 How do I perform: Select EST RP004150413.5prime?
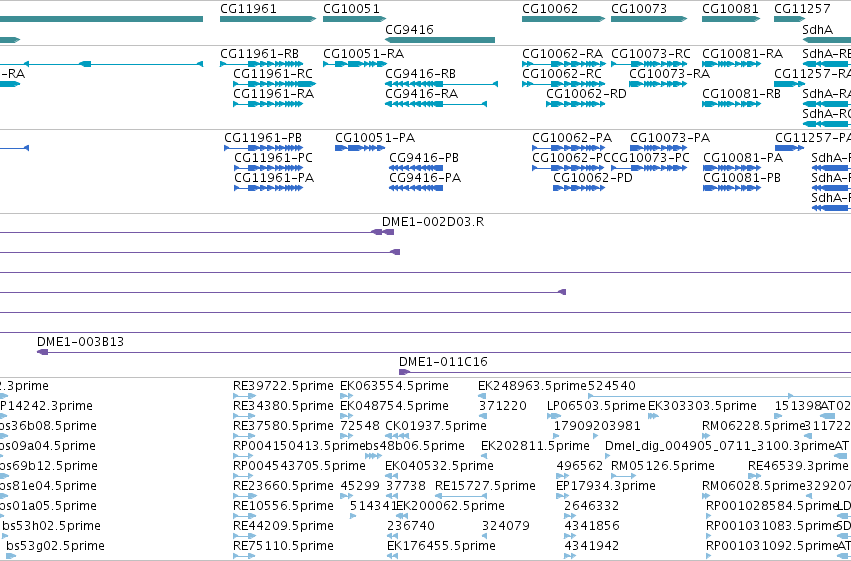tap(244, 456)
